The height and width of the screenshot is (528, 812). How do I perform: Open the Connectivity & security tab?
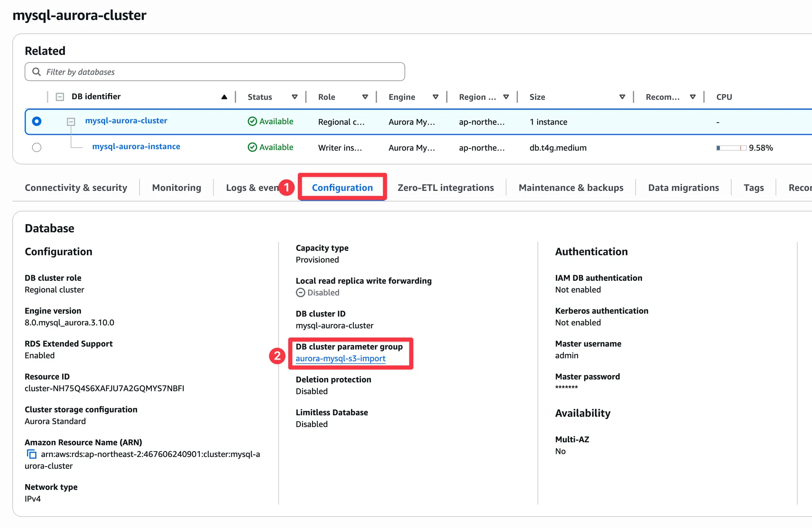(76, 188)
